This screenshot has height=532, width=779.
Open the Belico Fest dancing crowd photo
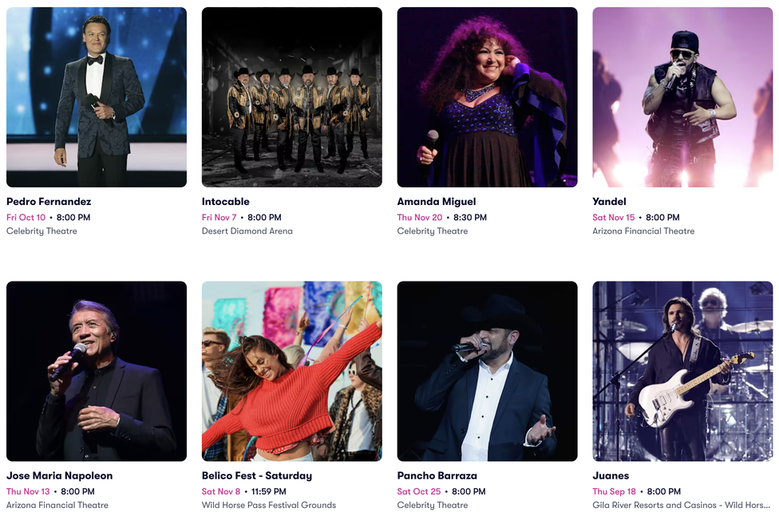[x=291, y=371]
